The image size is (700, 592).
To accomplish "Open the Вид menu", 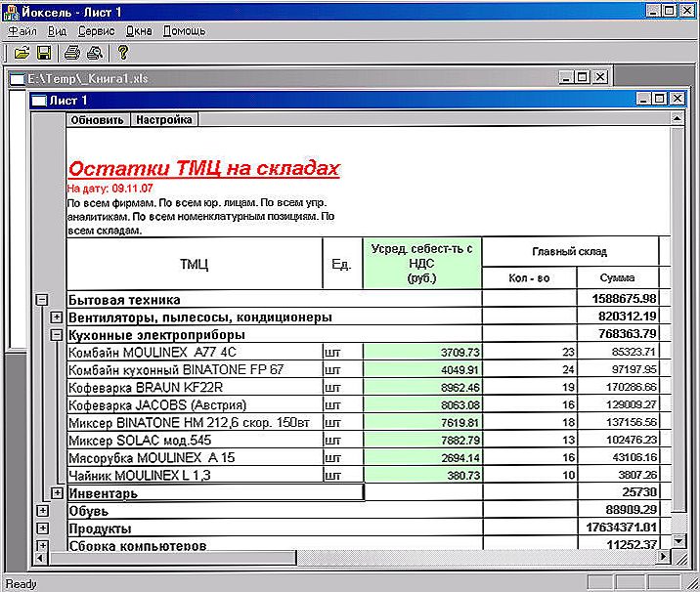I will [x=57, y=31].
